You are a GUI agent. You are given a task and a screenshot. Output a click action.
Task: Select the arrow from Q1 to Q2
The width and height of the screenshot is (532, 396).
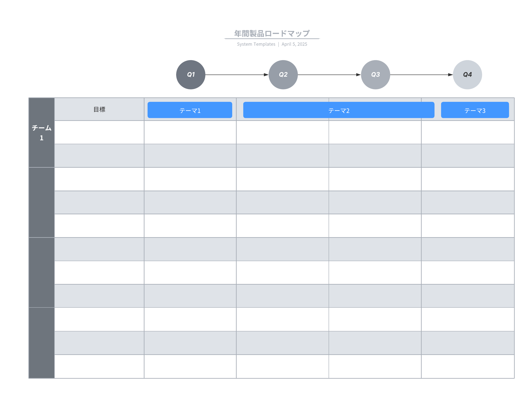(x=237, y=75)
